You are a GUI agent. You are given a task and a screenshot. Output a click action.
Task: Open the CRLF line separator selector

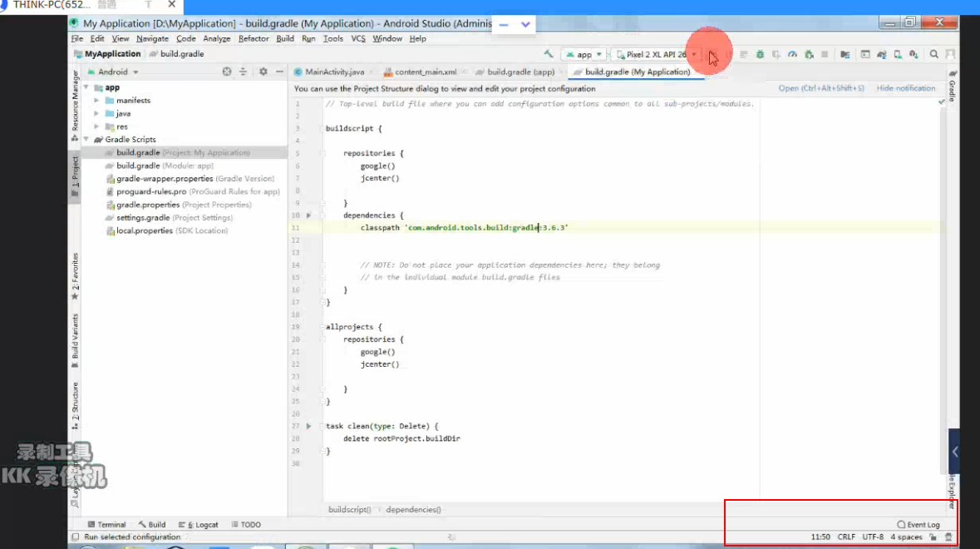[846, 537]
